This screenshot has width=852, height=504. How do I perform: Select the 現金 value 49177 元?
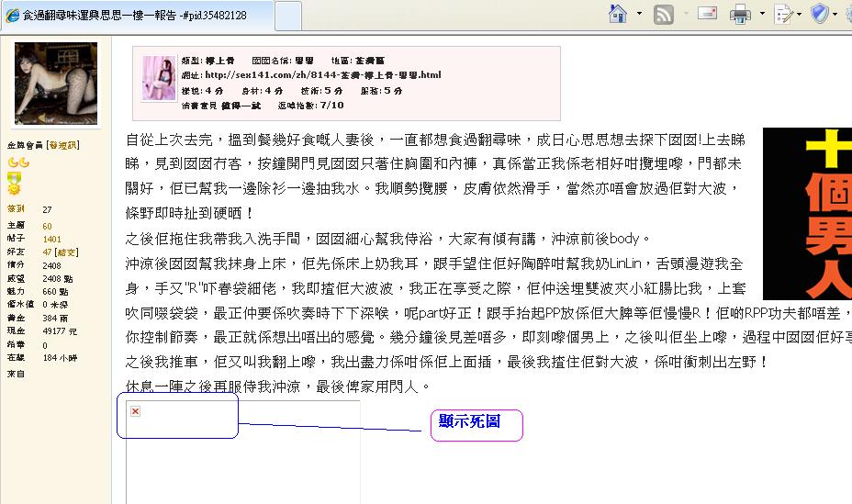[60, 331]
